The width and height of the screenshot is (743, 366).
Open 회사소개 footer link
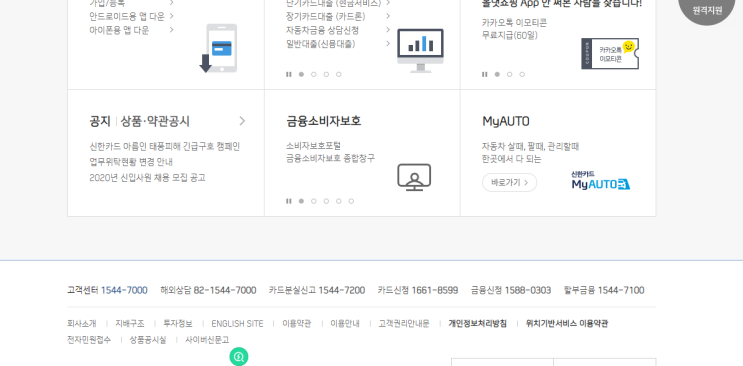coord(82,324)
